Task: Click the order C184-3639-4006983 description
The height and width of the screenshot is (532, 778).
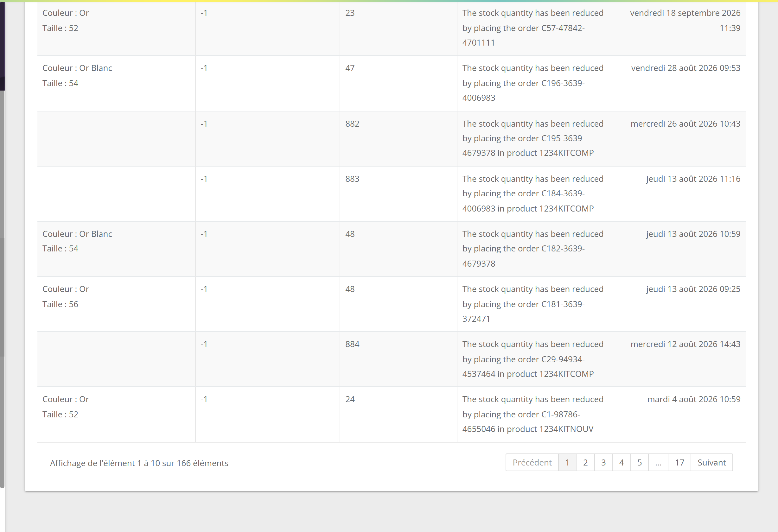Action: 532,193
